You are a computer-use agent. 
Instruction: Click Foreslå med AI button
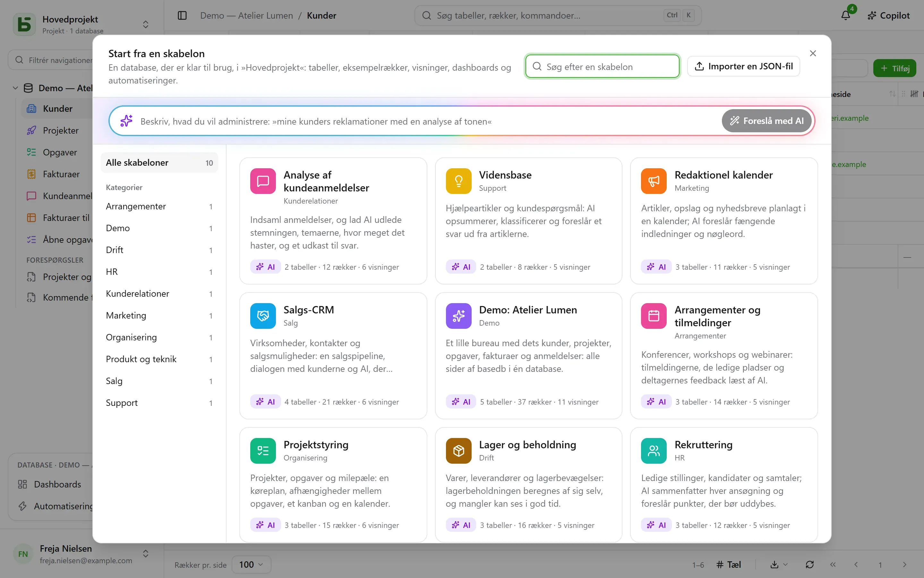point(766,121)
